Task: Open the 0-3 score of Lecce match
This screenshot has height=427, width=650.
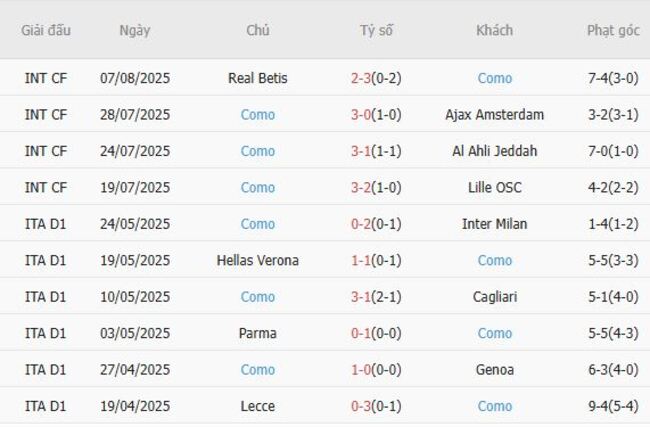Action: (361, 406)
